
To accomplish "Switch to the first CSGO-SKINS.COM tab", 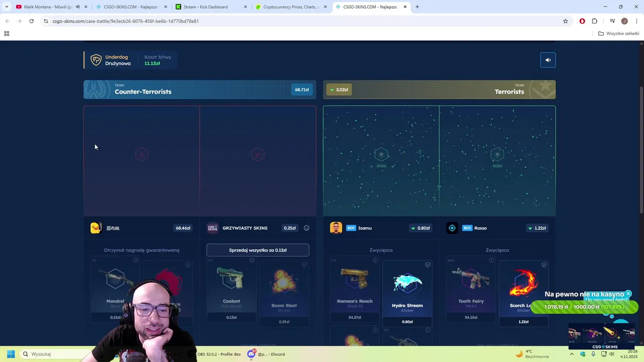I will pyautogui.click(x=132, y=7).
